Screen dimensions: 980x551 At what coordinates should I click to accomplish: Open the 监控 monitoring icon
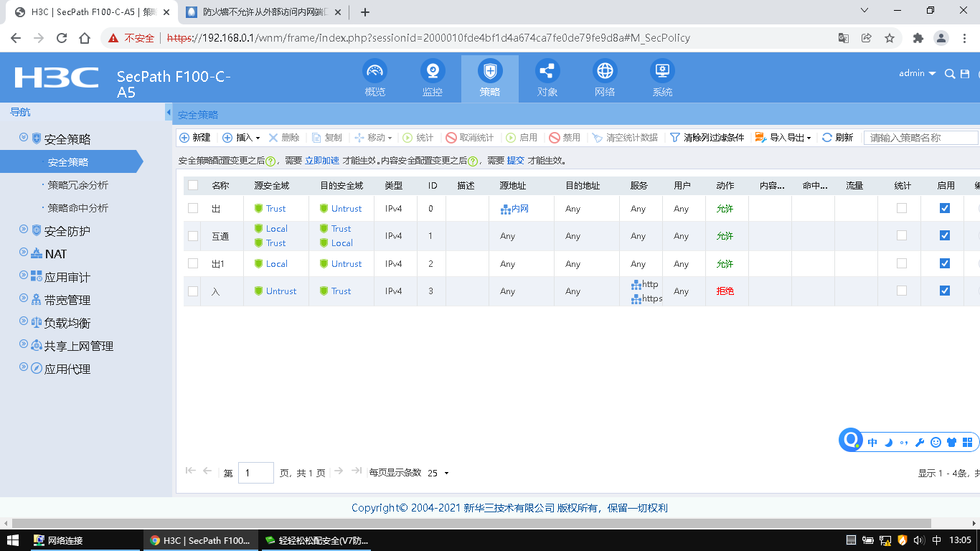click(432, 72)
